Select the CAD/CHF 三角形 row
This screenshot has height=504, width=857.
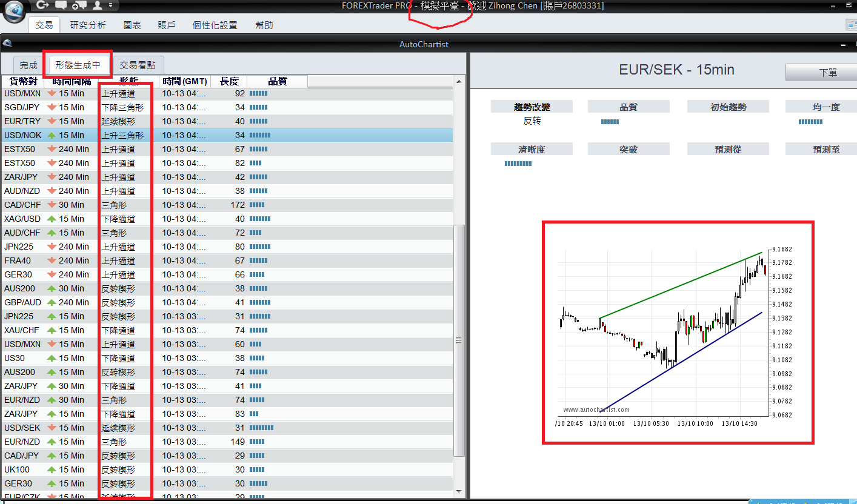227,205
